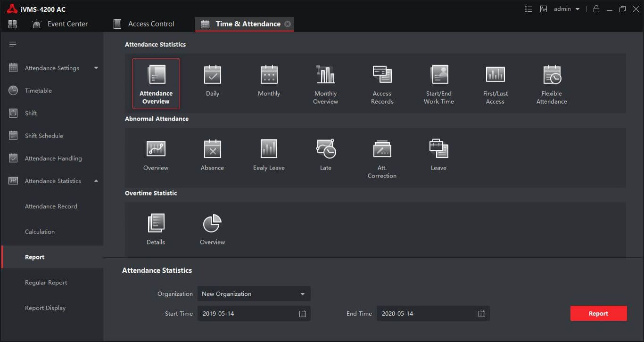644x342 pixels.
Task: Open Shift in the sidebar
Action: click(52, 113)
